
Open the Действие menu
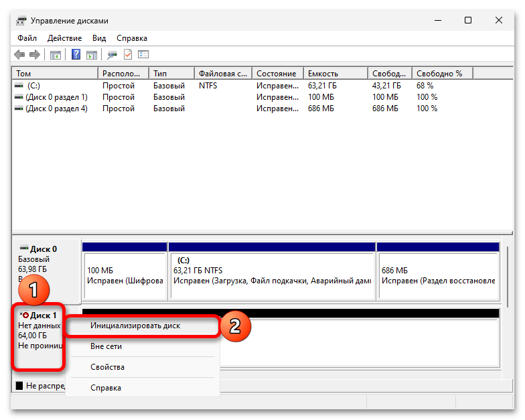pyautogui.click(x=64, y=38)
